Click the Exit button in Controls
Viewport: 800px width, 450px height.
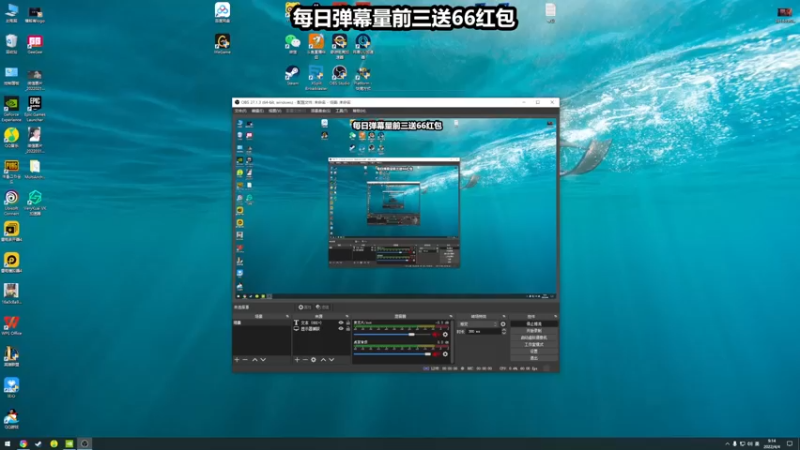click(534, 358)
